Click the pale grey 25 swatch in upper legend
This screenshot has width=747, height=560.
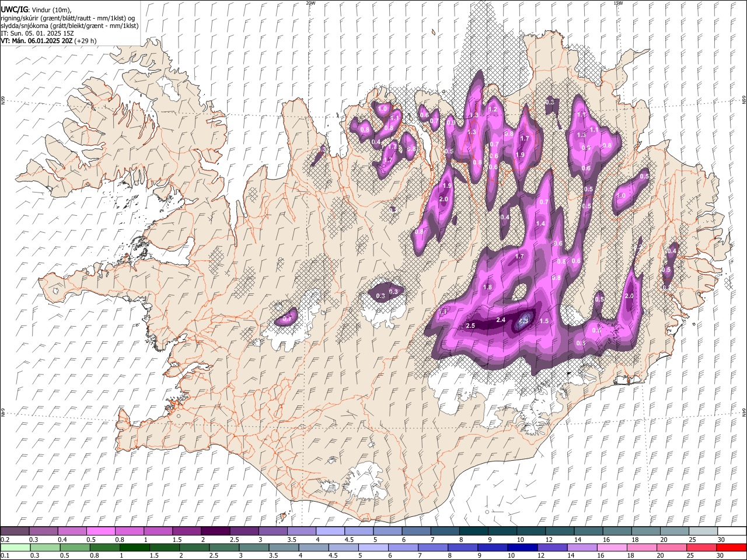703,531
